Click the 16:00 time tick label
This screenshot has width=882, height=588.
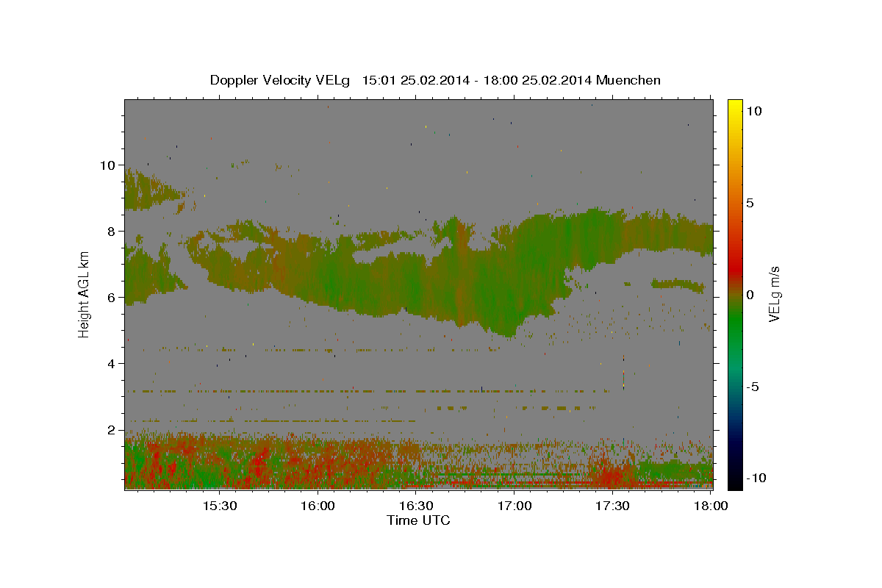click(x=318, y=506)
